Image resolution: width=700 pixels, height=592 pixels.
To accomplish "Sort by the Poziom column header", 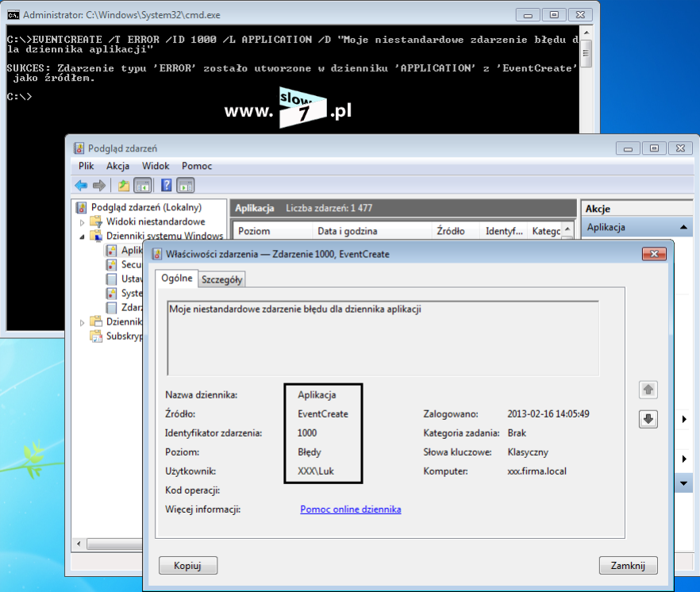I will pyautogui.click(x=273, y=231).
